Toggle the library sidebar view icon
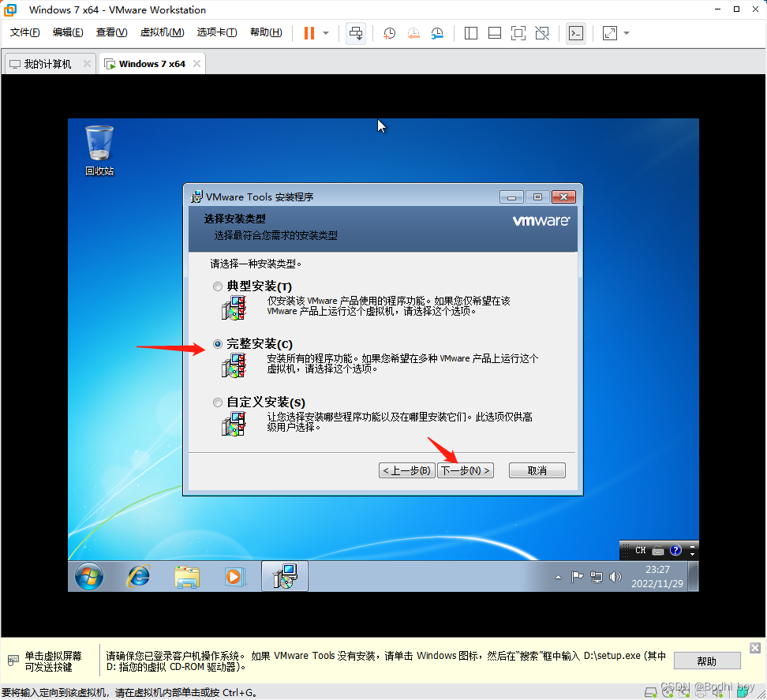767x700 pixels. click(x=470, y=33)
